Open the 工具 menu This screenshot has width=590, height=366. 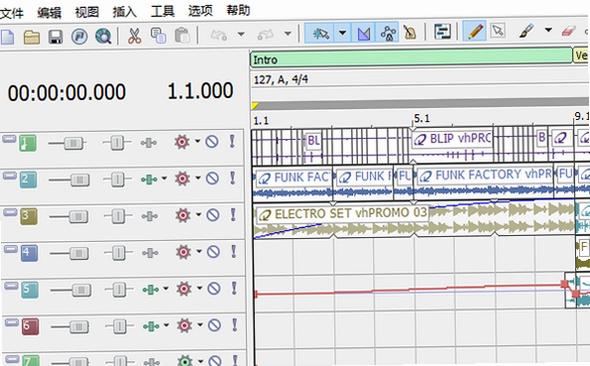(x=163, y=11)
